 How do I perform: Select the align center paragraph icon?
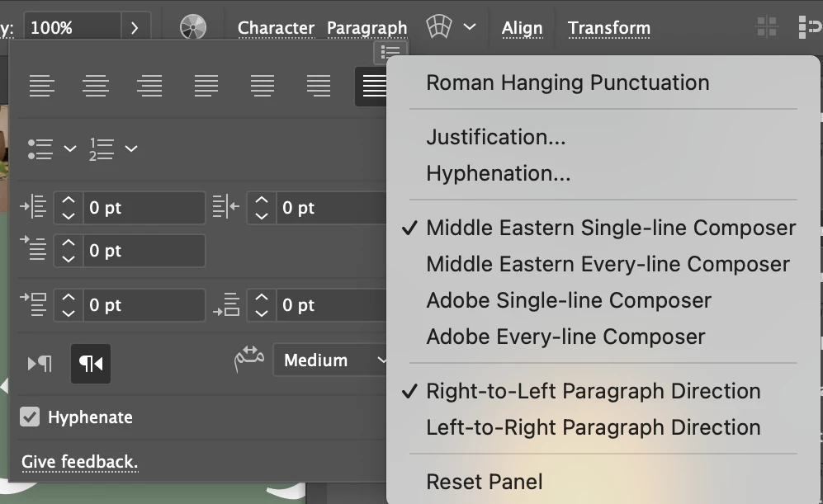click(x=97, y=85)
